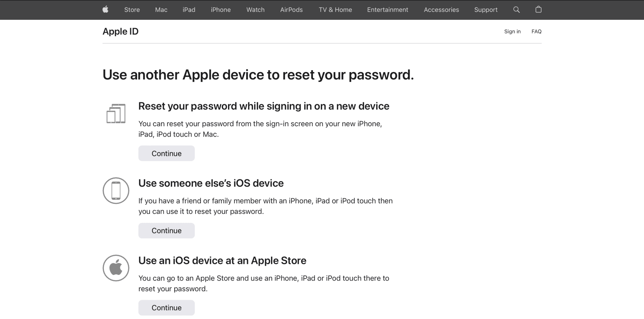Click the Apple ID heading link
This screenshot has width=644, height=319.
point(120,31)
